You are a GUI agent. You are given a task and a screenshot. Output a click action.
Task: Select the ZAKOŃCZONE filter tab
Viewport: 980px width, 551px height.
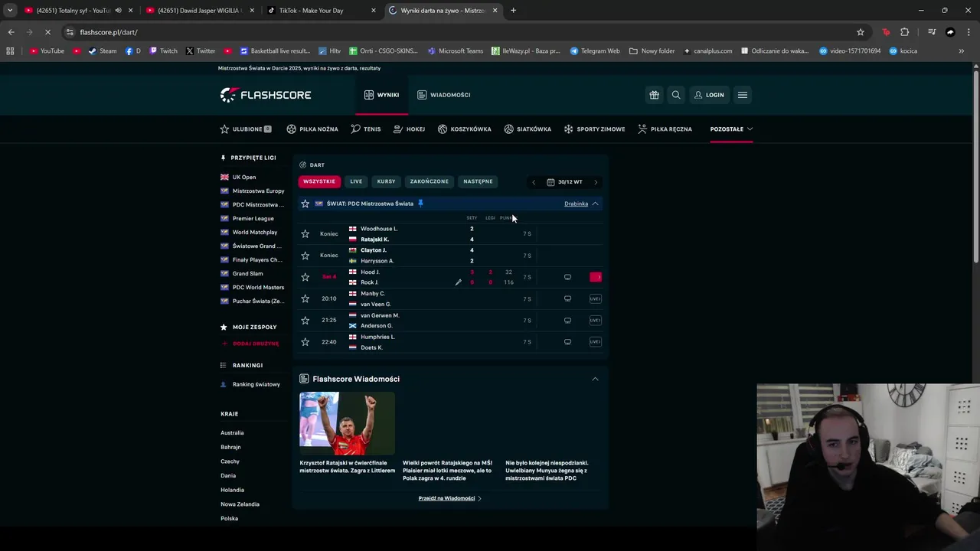pyautogui.click(x=429, y=181)
